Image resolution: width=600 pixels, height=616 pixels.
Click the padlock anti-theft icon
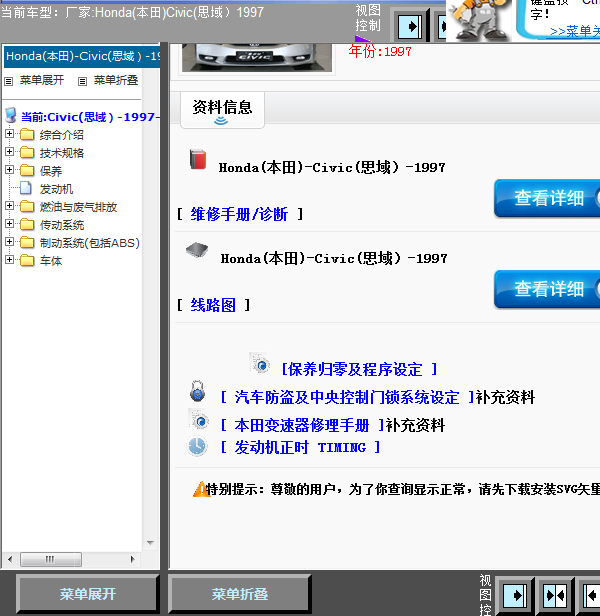pyautogui.click(x=198, y=391)
